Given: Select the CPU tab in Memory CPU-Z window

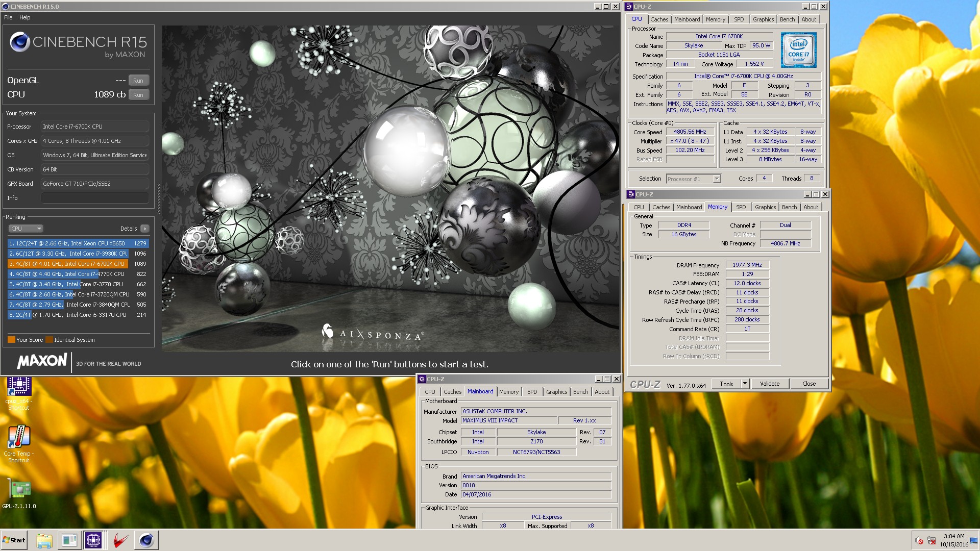Looking at the screenshot, I should (639, 207).
